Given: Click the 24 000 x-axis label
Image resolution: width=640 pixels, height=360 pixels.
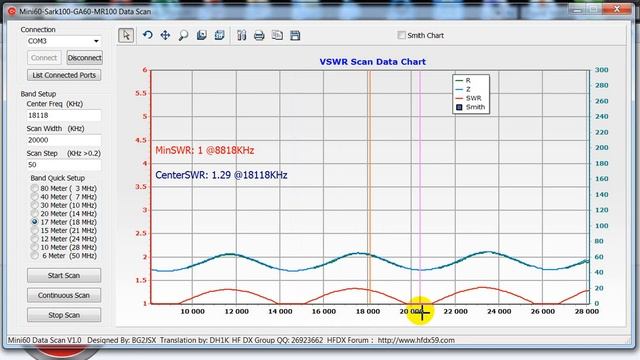Looking at the screenshot, I should pyautogui.click(x=499, y=311).
